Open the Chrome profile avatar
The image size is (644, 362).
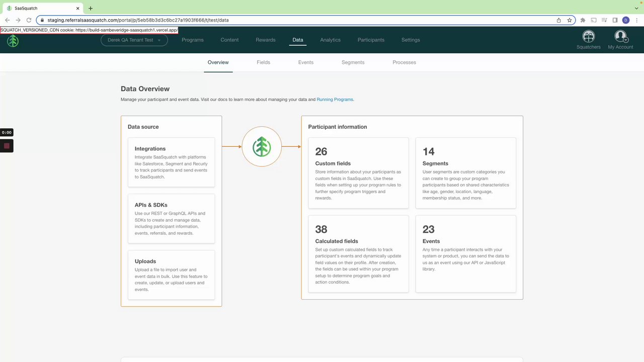[x=626, y=20]
